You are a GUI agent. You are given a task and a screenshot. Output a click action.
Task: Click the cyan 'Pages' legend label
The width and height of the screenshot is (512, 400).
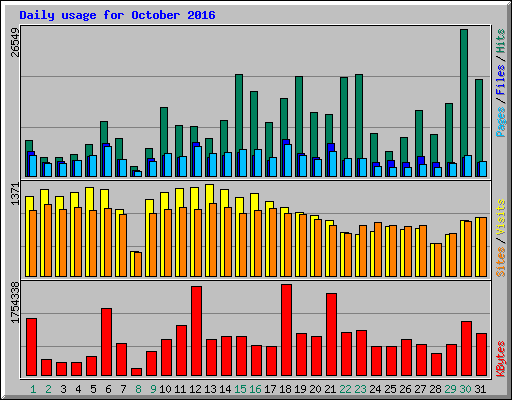[501, 122]
